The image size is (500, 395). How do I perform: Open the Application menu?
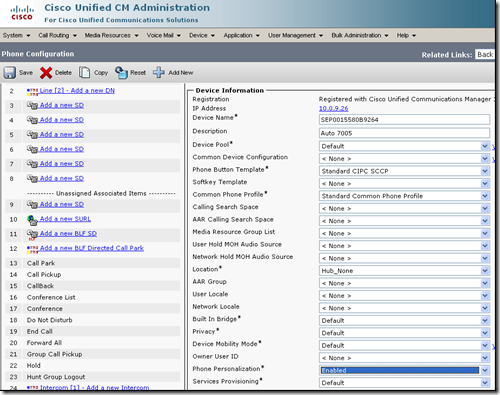coord(241,35)
